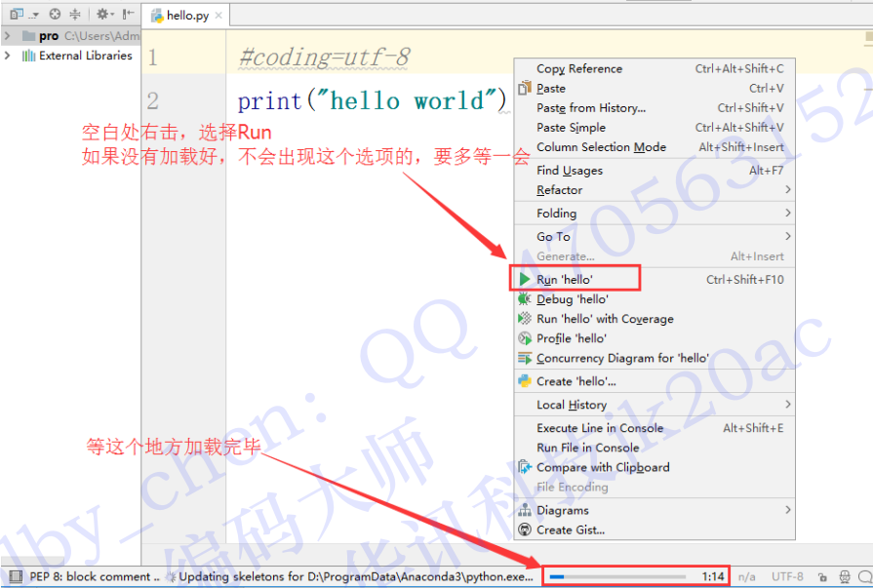This screenshot has width=873, height=588.
Task: Open Diagrams submenu
Action: click(x=655, y=510)
